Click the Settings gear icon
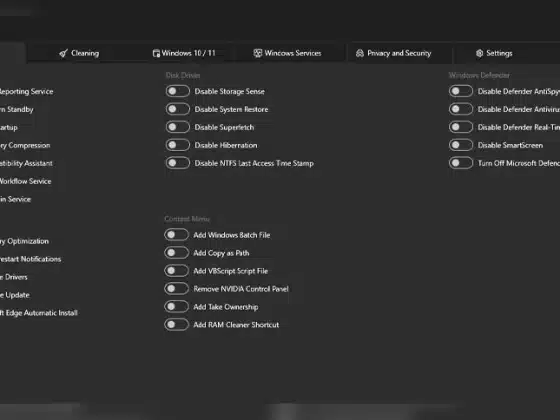The image size is (560, 420). click(x=479, y=53)
